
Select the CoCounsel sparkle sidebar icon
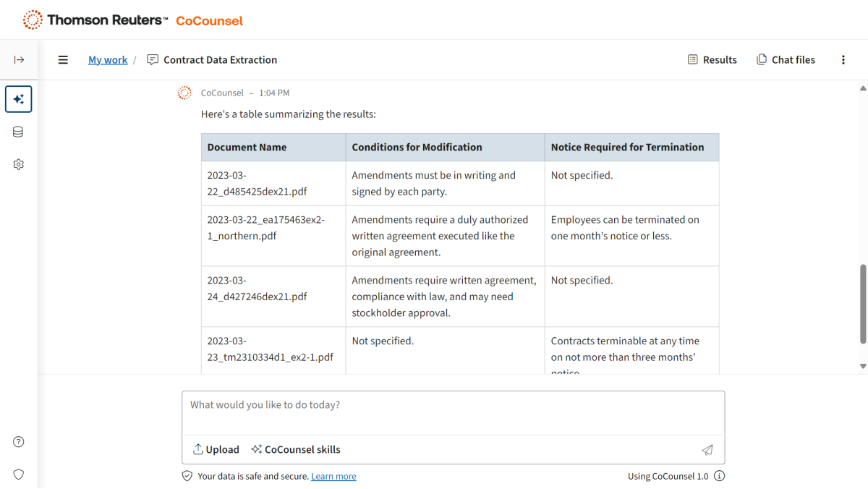pyautogui.click(x=19, y=99)
